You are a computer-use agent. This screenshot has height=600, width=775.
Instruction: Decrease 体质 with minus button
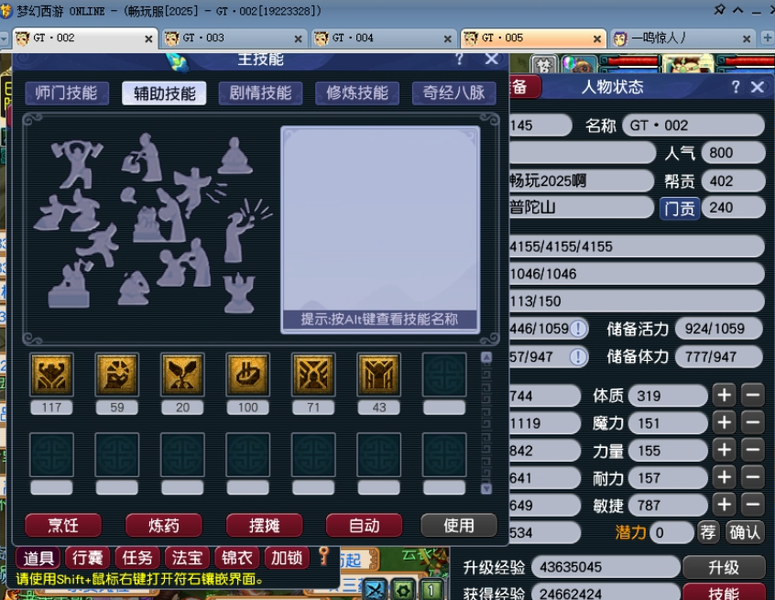(x=753, y=395)
